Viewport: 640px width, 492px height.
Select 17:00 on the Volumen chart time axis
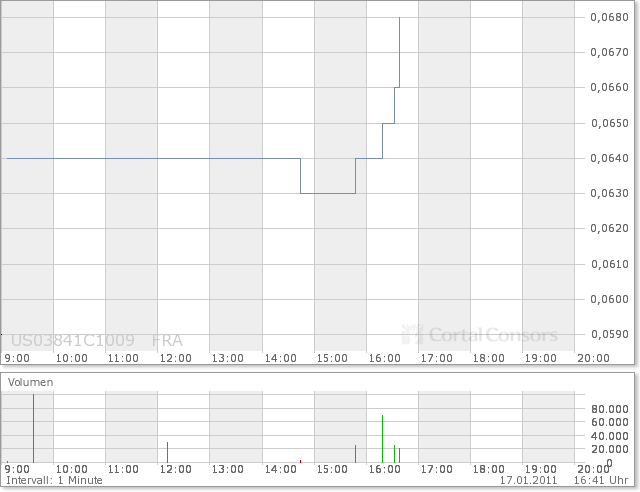[x=437, y=469]
